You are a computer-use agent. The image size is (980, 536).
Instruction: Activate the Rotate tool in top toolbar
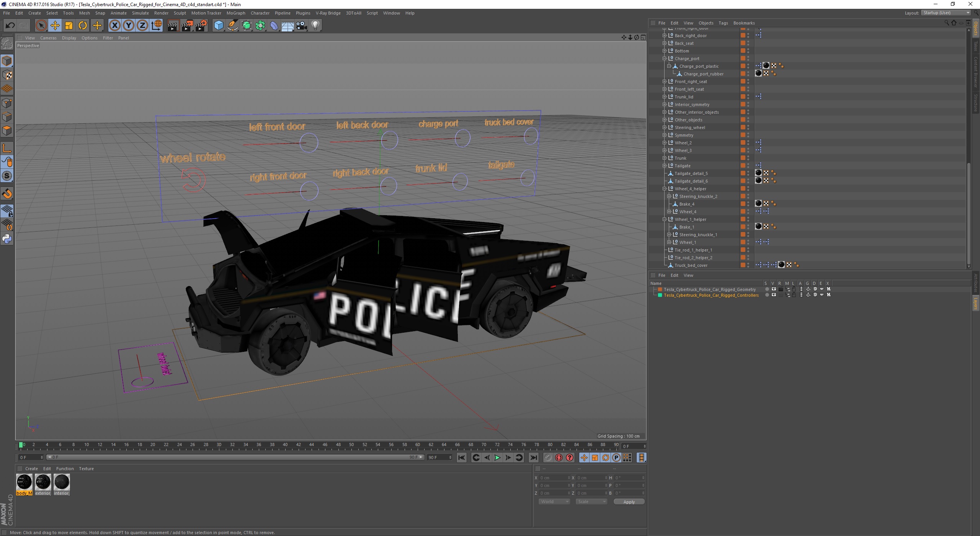pyautogui.click(x=83, y=26)
